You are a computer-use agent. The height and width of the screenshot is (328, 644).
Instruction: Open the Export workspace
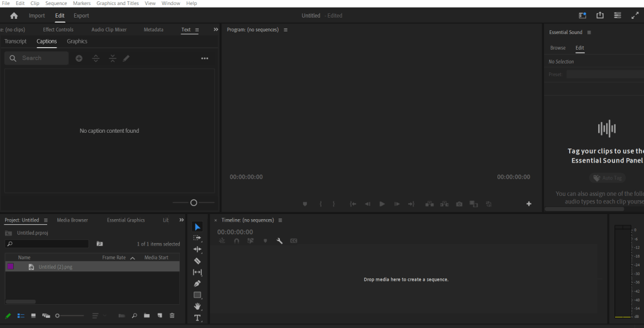[81, 16]
